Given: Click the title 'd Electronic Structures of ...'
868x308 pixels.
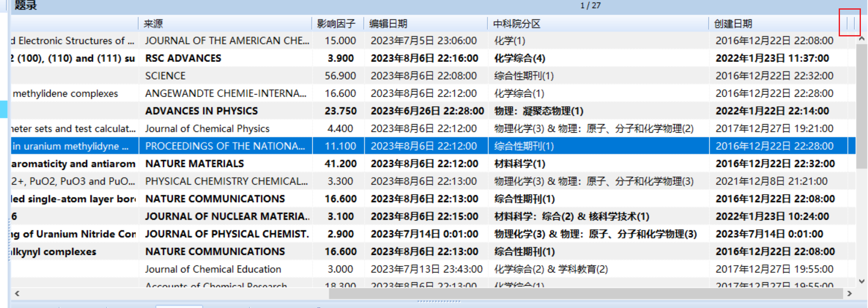Looking at the screenshot, I should [73, 41].
